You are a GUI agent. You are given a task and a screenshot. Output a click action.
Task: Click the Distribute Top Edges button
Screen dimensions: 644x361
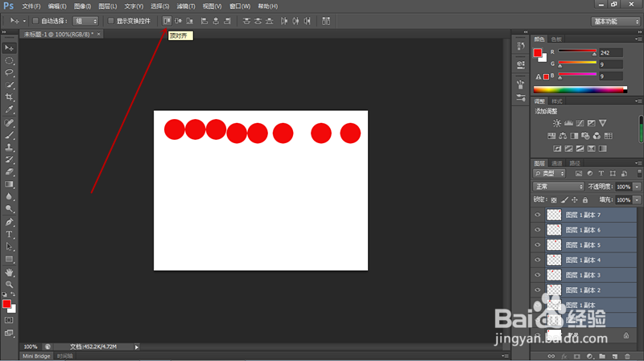246,21
